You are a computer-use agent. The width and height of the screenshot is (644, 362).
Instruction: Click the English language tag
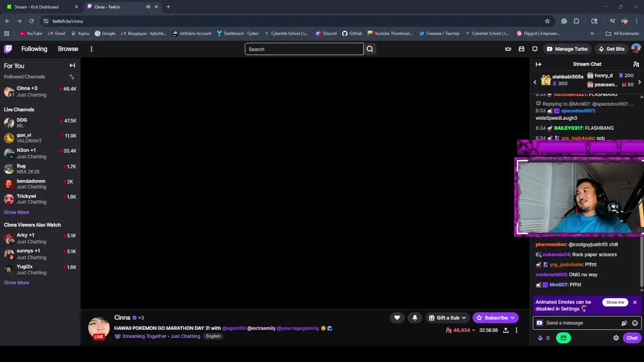(x=213, y=336)
